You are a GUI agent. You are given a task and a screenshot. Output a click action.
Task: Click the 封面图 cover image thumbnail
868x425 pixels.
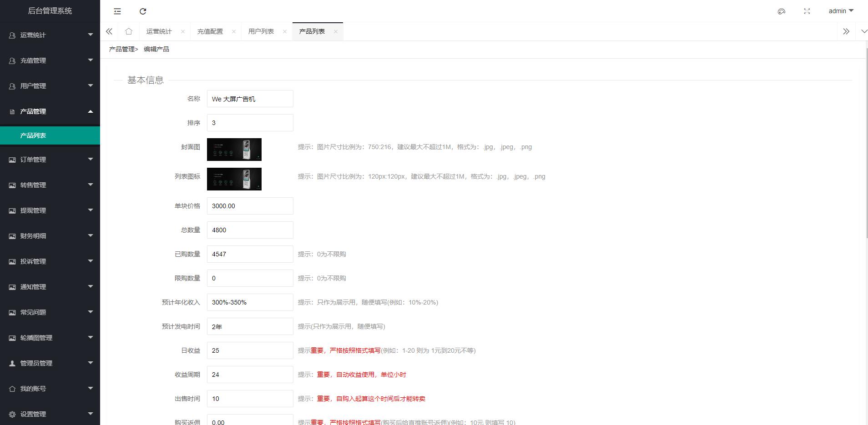[234, 150]
